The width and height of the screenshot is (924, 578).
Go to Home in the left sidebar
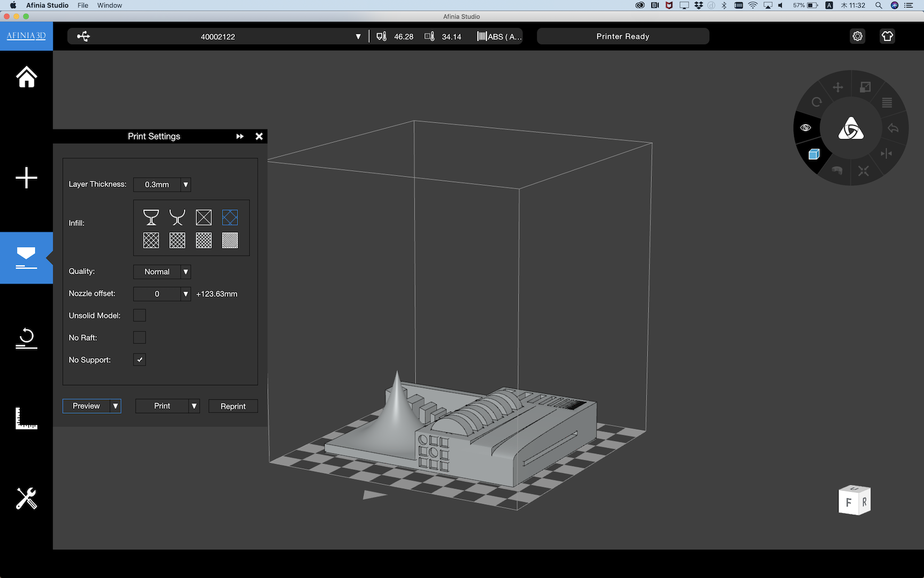coord(26,77)
